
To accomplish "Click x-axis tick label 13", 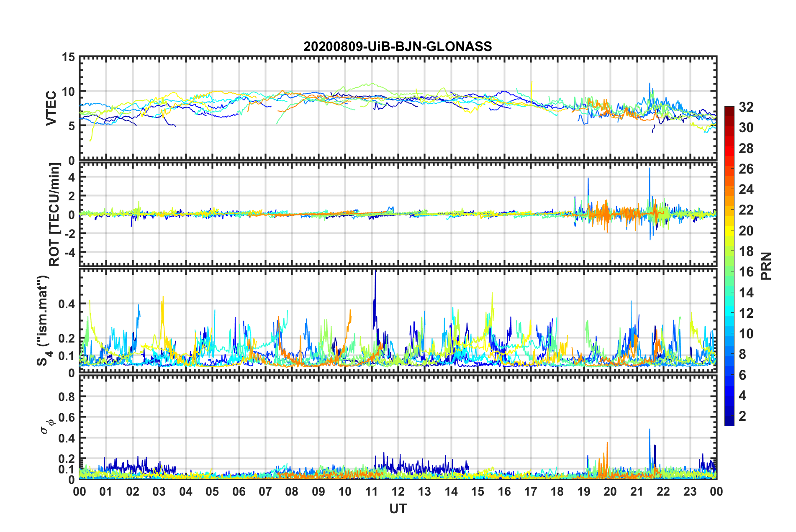I will tap(424, 491).
